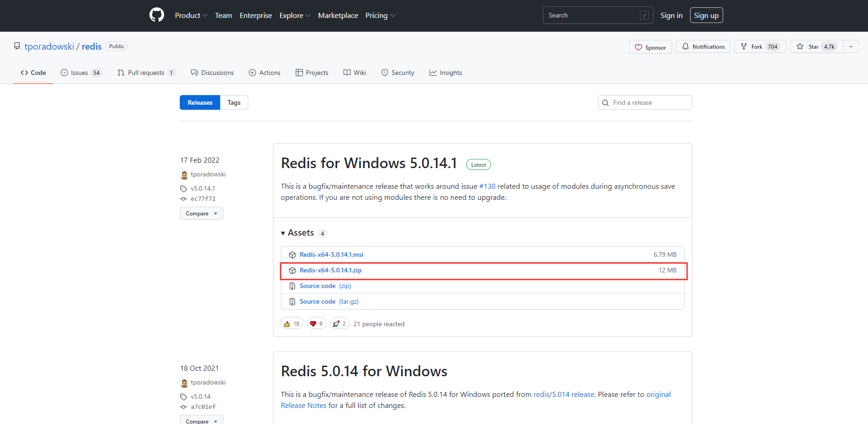Click Sign in

[x=671, y=16]
